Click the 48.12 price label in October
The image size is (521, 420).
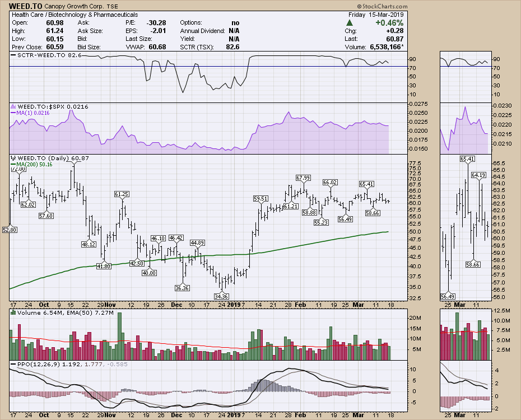(89, 244)
